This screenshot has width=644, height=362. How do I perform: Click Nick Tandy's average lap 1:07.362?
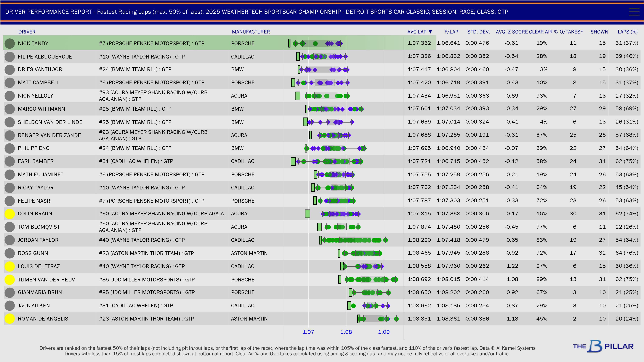tap(419, 43)
